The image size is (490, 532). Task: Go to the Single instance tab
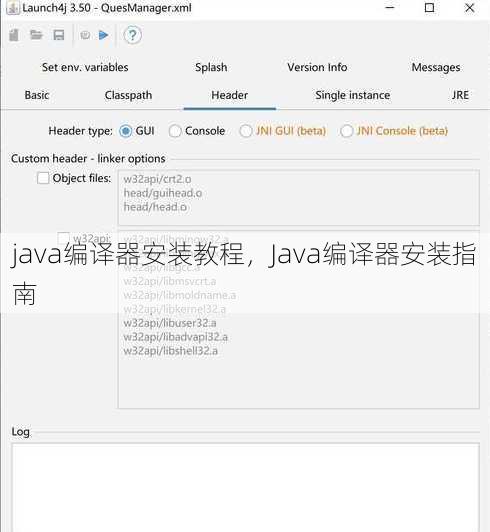click(353, 95)
